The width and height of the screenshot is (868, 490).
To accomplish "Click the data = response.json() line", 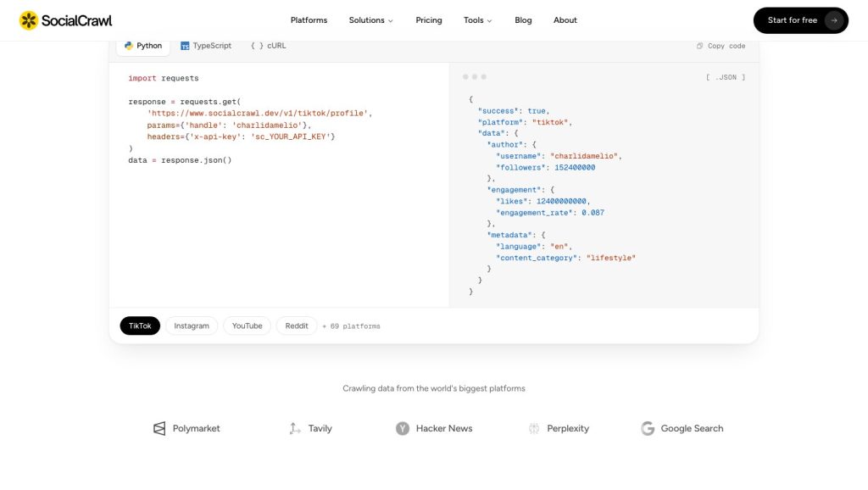I will coord(180,160).
